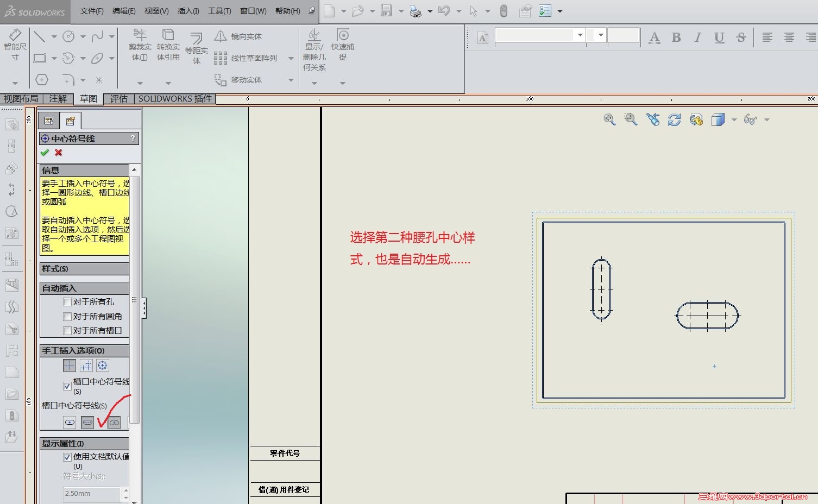
Task: Select slot ends style button
Action: tap(87, 422)
